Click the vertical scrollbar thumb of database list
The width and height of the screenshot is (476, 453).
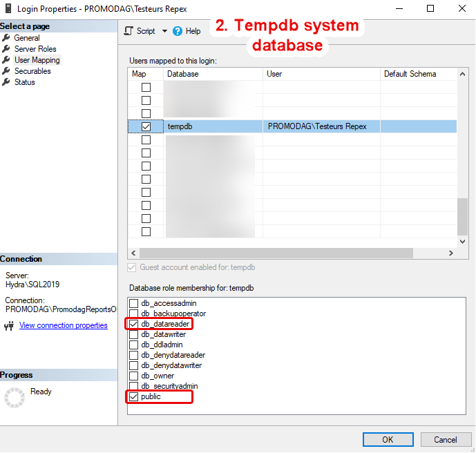coord(462,216)
